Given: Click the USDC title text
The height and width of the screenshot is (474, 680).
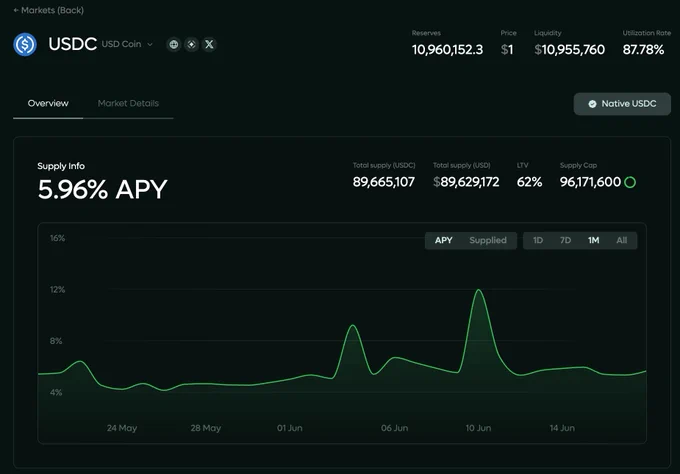Looking at the screenshot, I should [x=72, y=44].
